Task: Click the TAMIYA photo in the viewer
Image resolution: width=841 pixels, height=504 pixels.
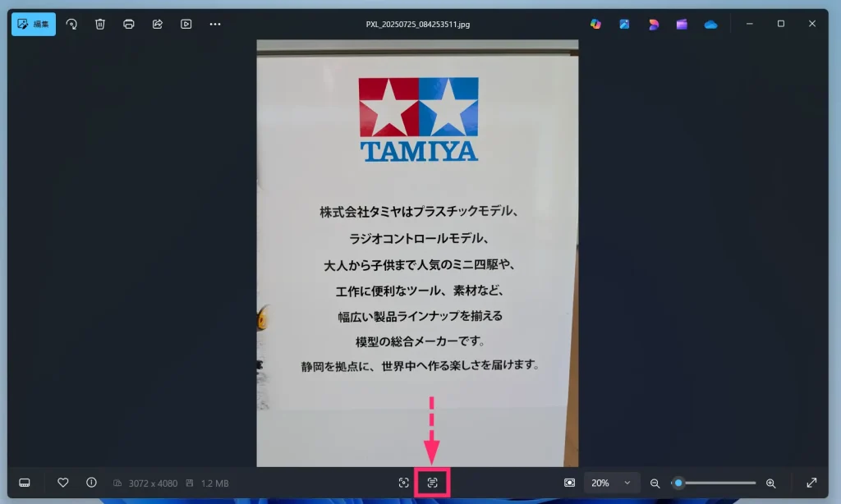Action: [417, 253]
